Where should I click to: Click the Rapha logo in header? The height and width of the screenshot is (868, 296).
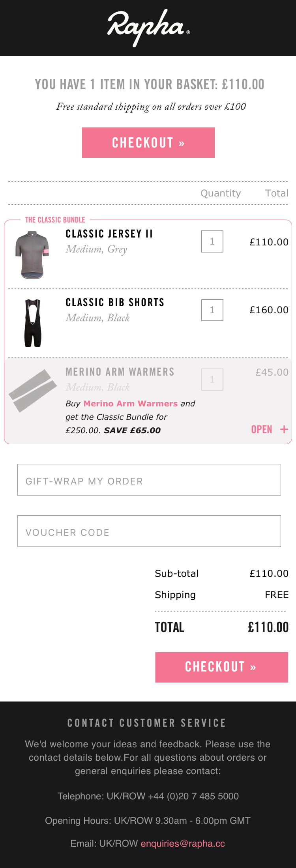(x=148, y=28)
